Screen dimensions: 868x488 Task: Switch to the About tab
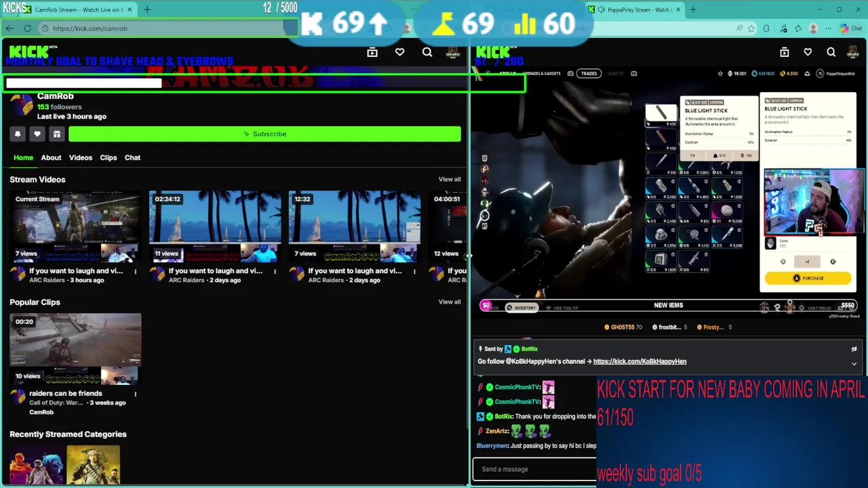(x=51, y=157)
